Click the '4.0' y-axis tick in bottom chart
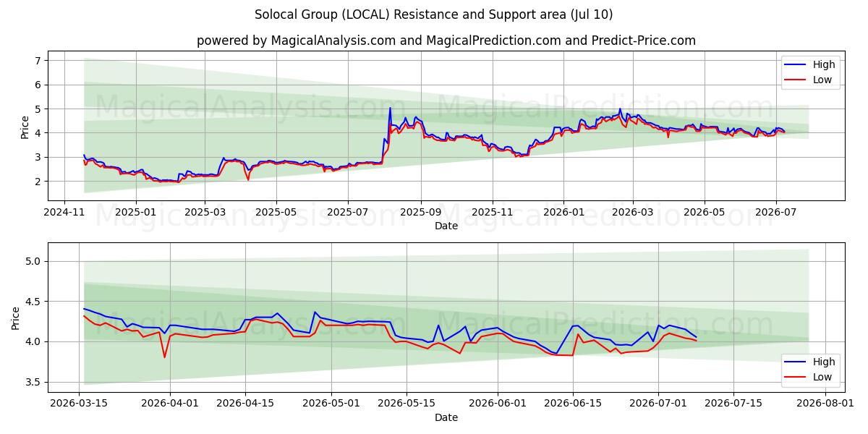The height and width of the screenshot is (434, 868). pyautogui.click(x=35, y=341)
